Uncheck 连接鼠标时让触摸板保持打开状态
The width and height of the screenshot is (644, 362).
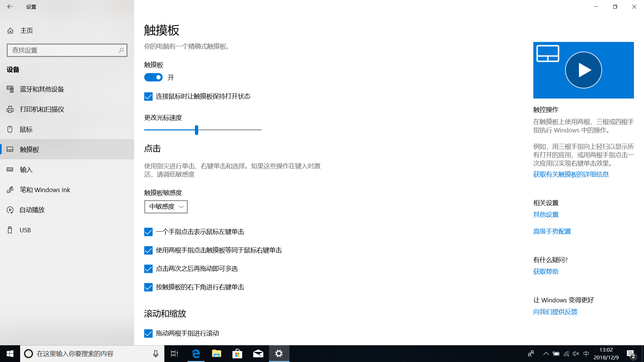(x=148, y=96)
